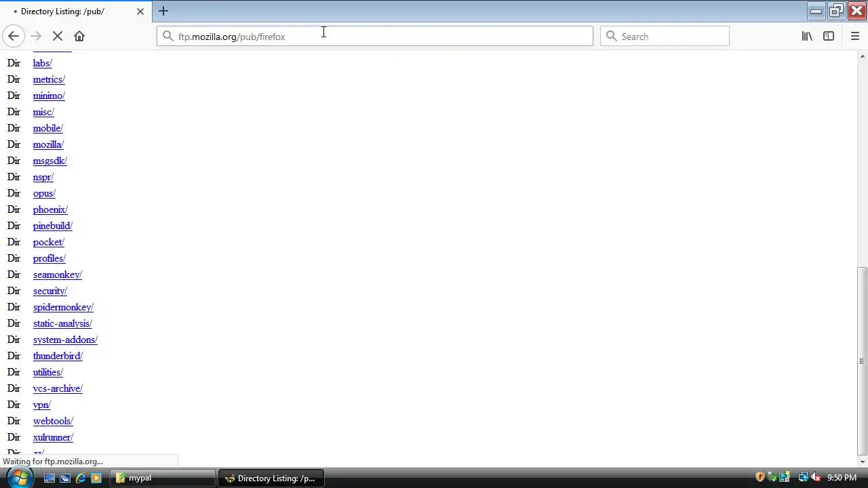The width and height of the screenshot is (868, 488).
Task: Click the forward navigation arrow
Action: point(36,36)
